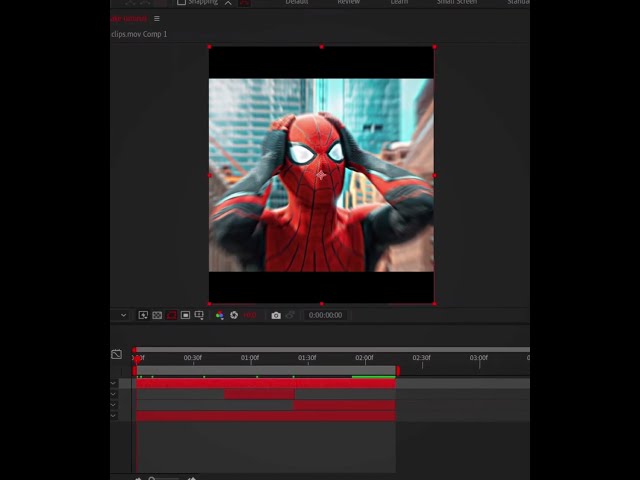Switch to the Small Screen workspace
This screenshot has width=640, height=480.
(457, 2)
